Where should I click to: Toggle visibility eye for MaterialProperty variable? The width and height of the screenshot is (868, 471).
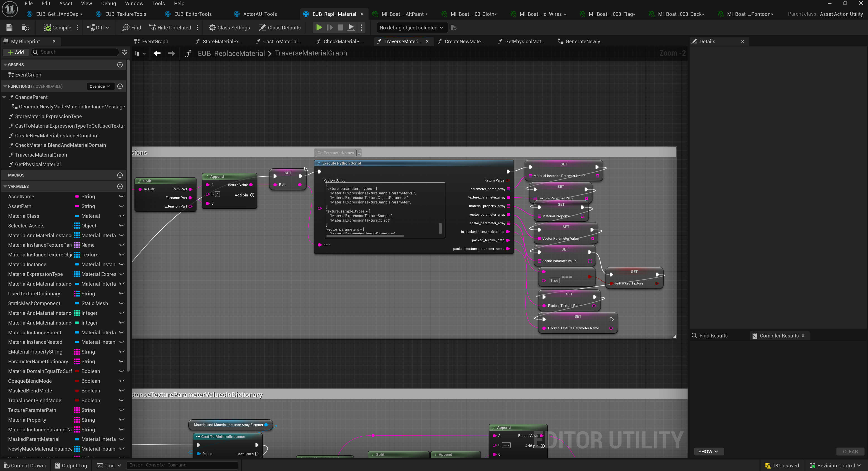click(122, 420)
